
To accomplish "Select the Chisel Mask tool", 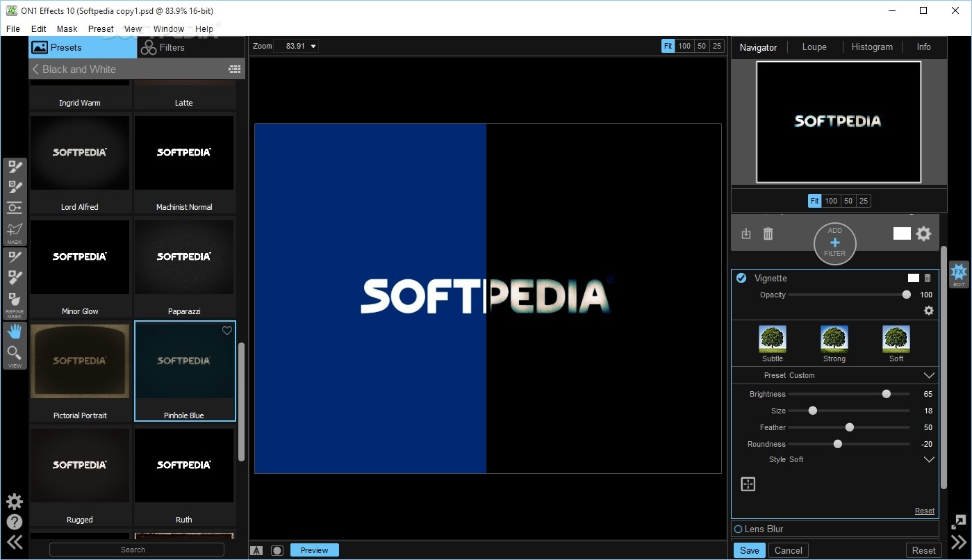I will tap(15, 278).
